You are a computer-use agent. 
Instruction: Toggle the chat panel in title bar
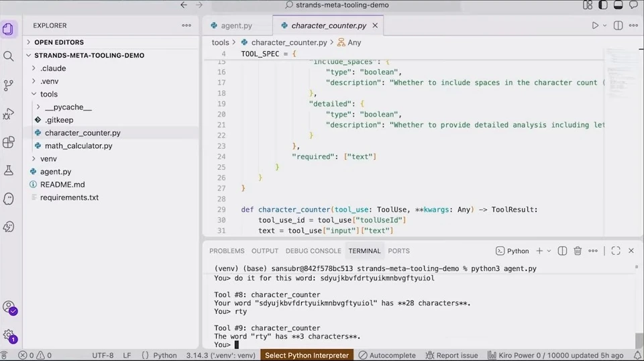tap(633, 5)
